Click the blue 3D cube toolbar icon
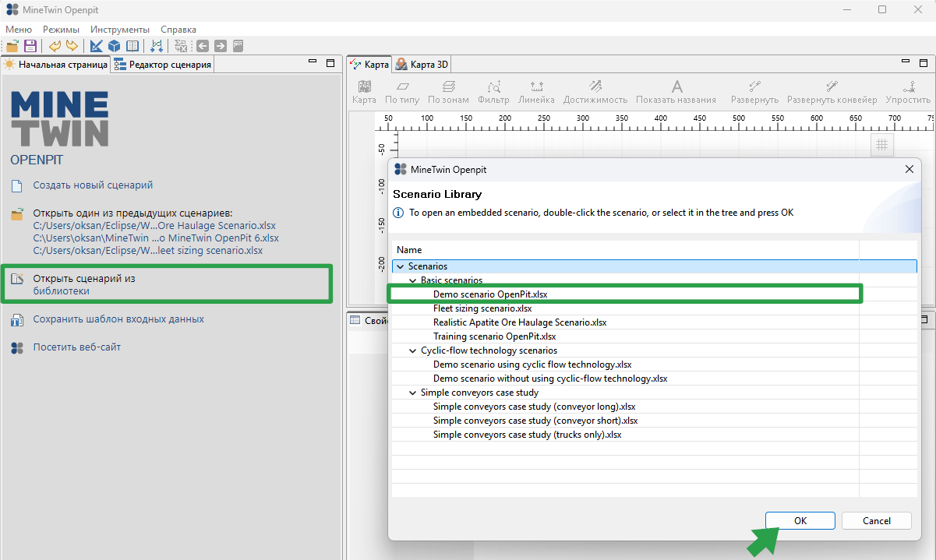 [114, 46]
